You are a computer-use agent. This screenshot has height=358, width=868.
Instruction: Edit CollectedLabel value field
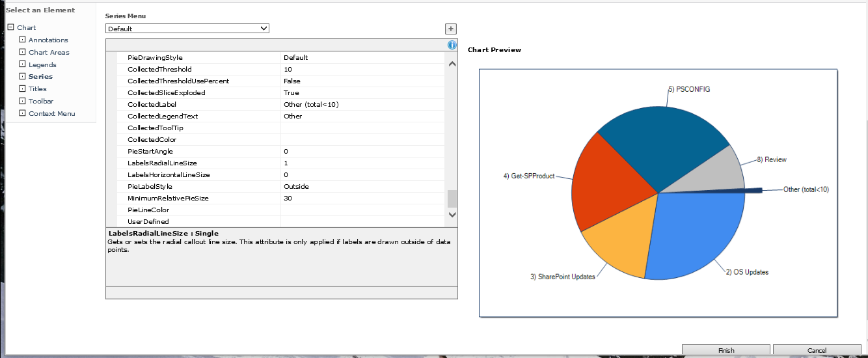pyautogui.click(x=362, y=104)
